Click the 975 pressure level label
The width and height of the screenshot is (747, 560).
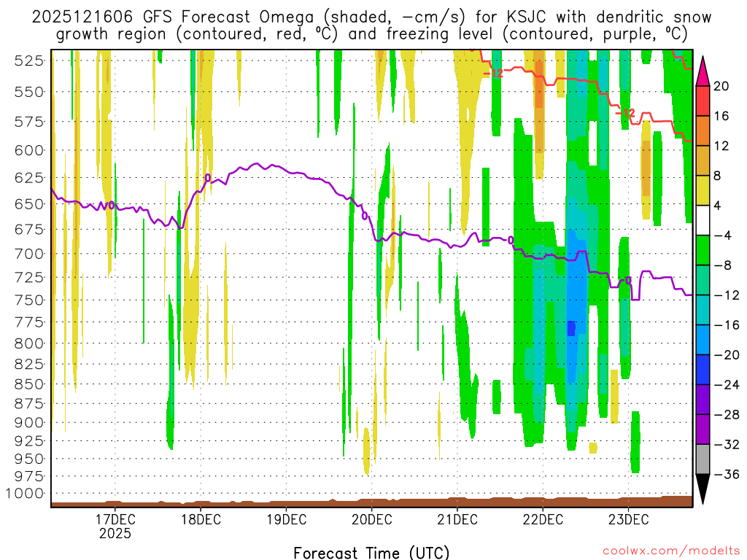(28, 476)
